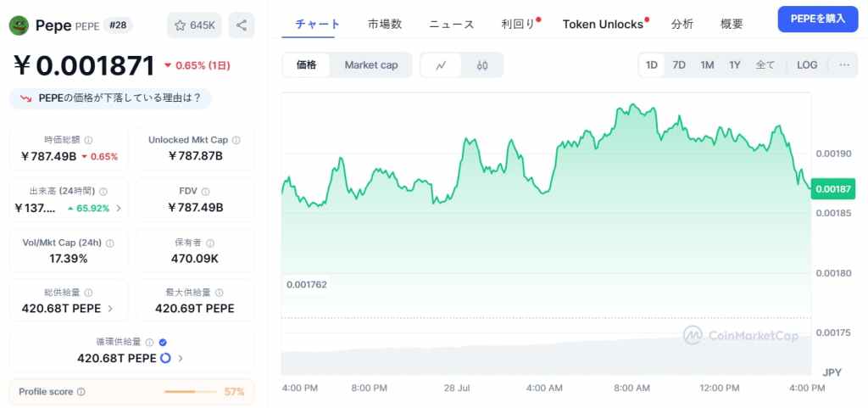Viewport: 868px width, 408px height.
Task: Click info icon beside 保有者
Action: tap(210, 243)
